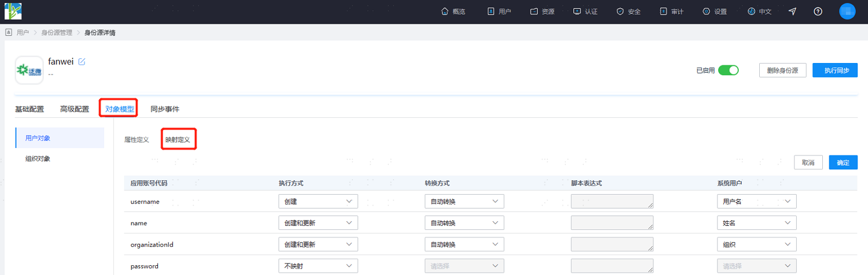Open the 用户 menu in the top navigation
This screenshot has width=868, height=275.
[499, 12]
